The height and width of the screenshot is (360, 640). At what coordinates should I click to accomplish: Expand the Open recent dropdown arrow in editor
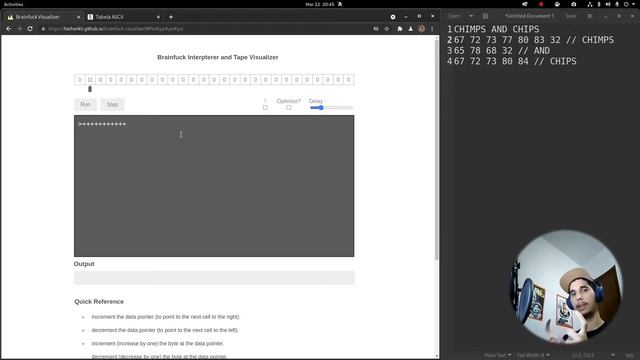[471, 16]
